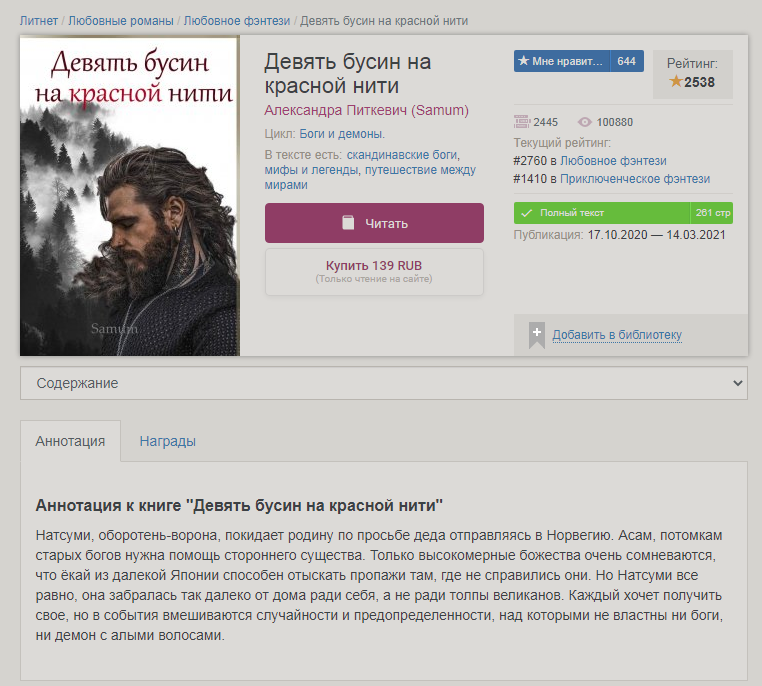762x686 pixels.
Task: Click the 644 likes counter
Action: tap(626, 61)
